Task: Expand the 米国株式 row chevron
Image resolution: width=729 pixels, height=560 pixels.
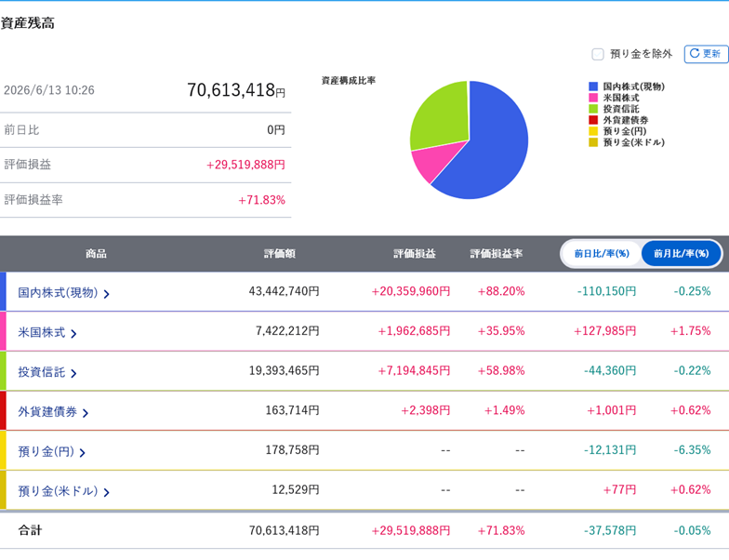Action: (73, 333)
